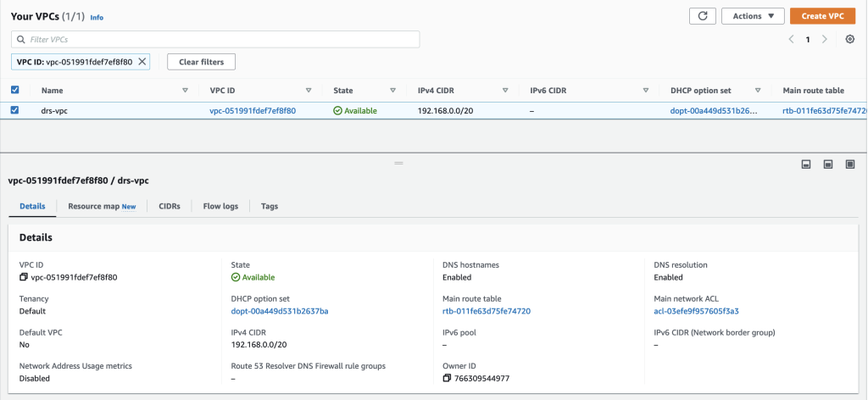Click the search magnifier icon
The width and height of the screenshot is (868, 400).
(x=21, y=39)
